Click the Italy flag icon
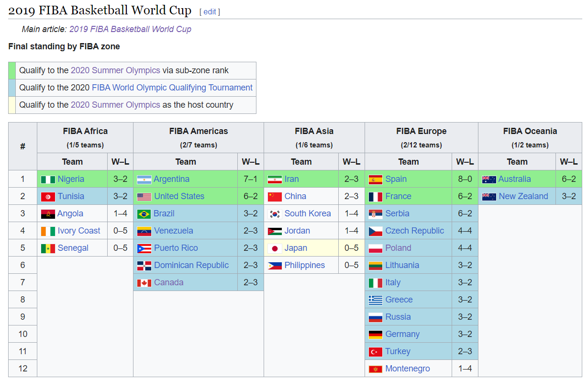 376,283
